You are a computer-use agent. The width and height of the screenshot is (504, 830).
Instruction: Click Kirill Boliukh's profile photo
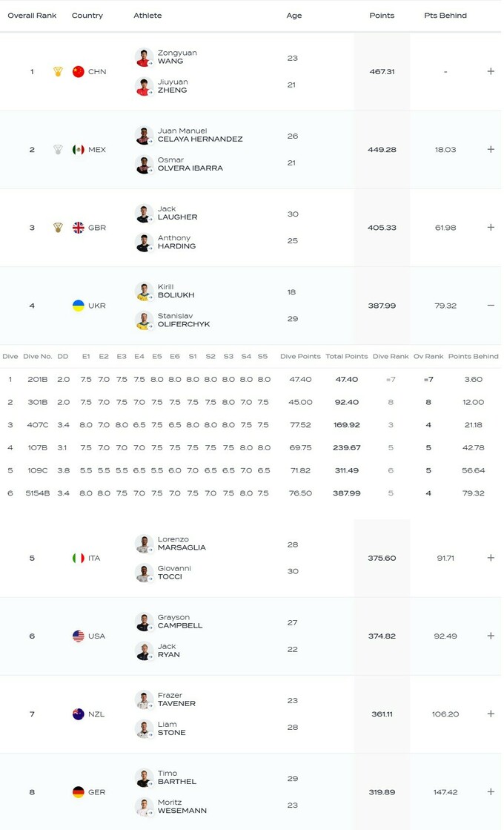(x=144, y=292)
